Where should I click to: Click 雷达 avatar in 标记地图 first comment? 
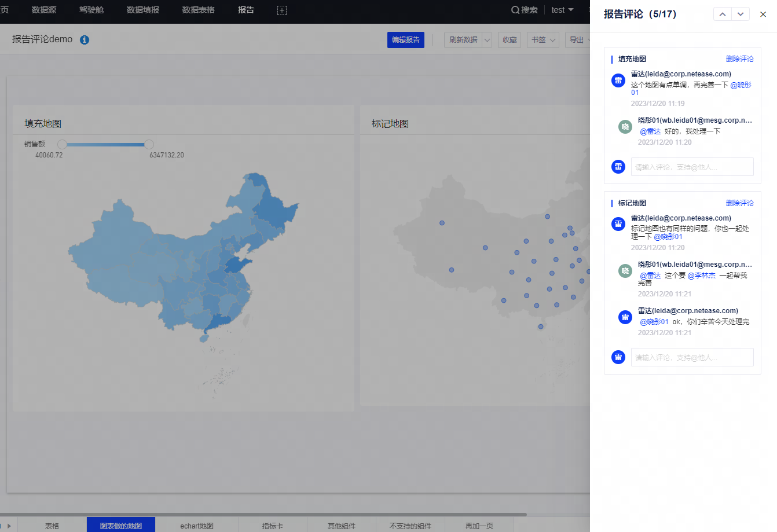(618, 224)
